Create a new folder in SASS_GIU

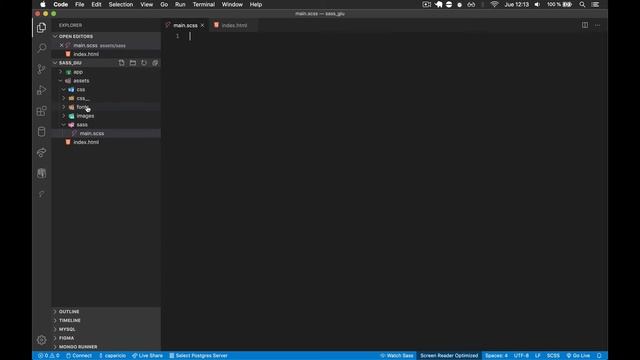pyautogui.click(x=133, y=63)
